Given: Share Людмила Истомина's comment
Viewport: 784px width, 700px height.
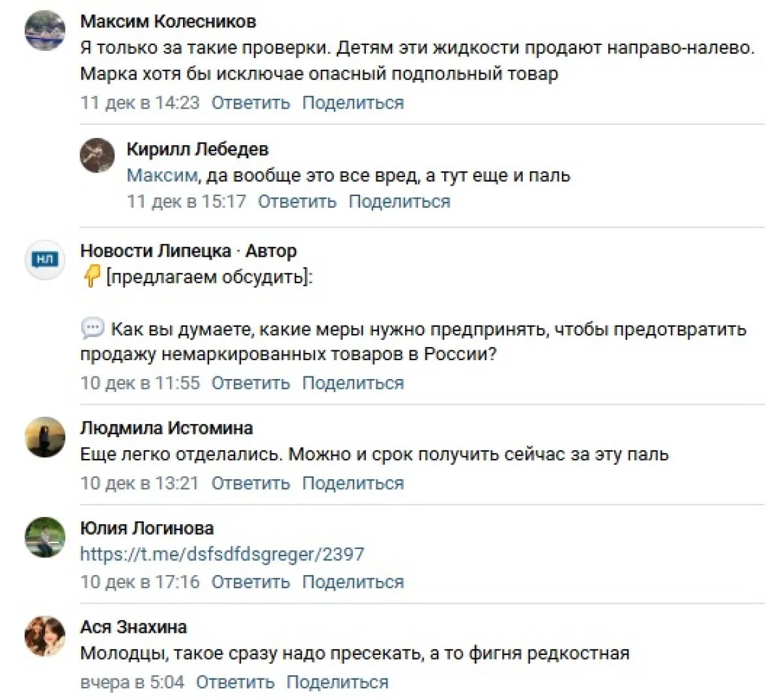Looking at the screenshot, I should [x=353, y=483].
